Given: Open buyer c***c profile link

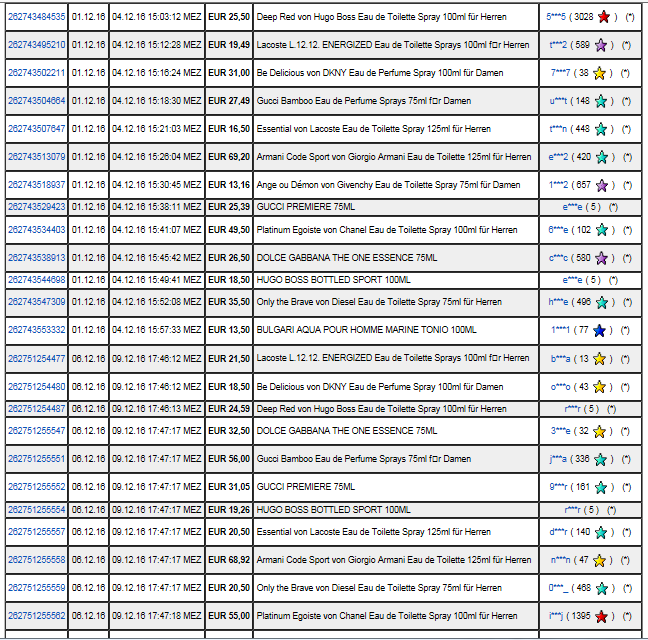Looking at the screenshot, I should tap(558, 258).
